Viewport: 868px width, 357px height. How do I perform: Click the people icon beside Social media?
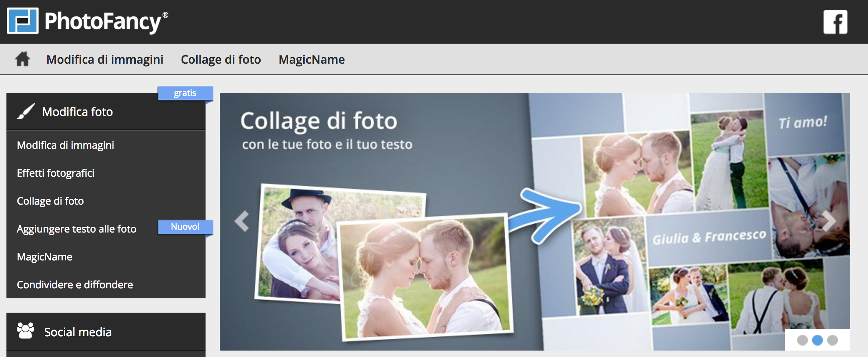point(25,331)
